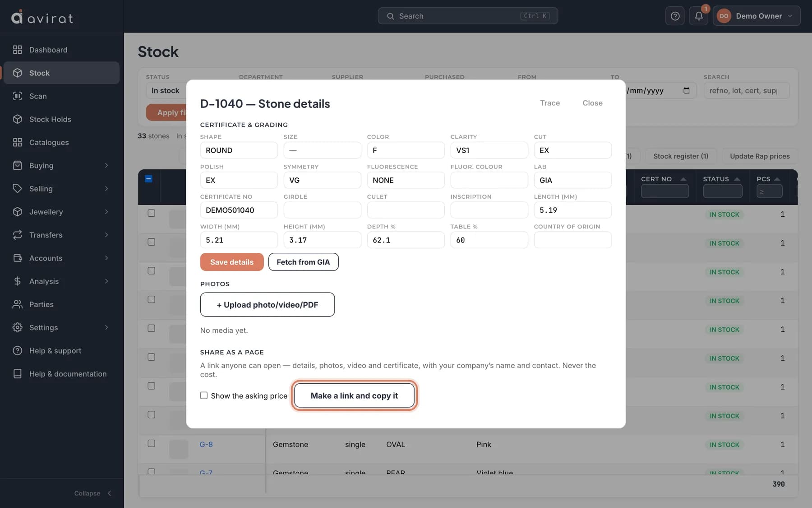The height and width of the screenshot is (508, 812).
Task: Open the G-8 stone link
Action: click(206, 444)
